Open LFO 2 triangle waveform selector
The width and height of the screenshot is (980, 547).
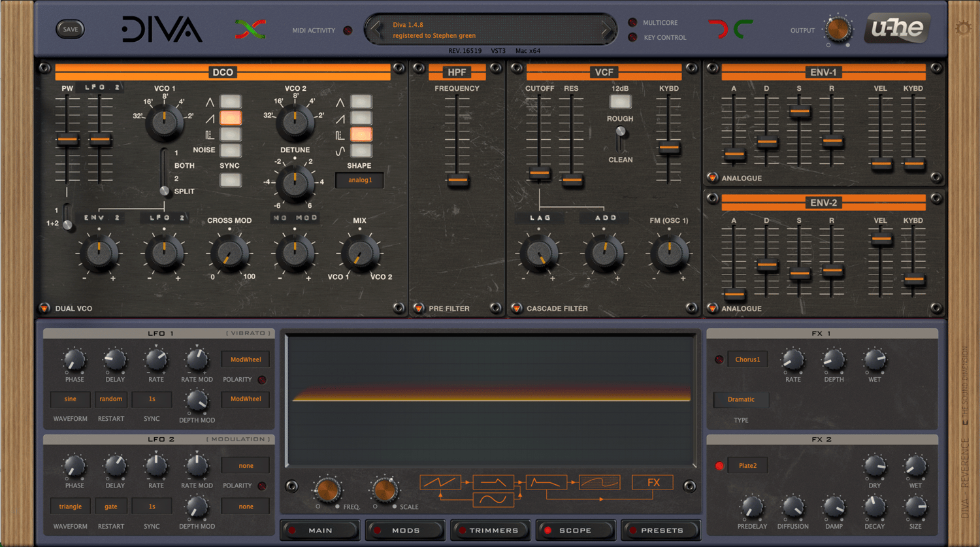tap(70, 506)
